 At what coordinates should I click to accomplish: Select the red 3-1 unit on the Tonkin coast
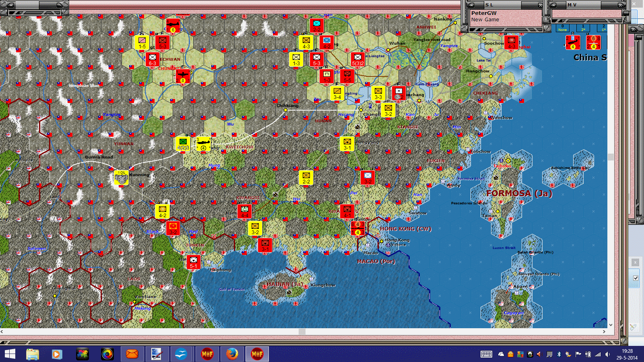click(x=265, y=245)
